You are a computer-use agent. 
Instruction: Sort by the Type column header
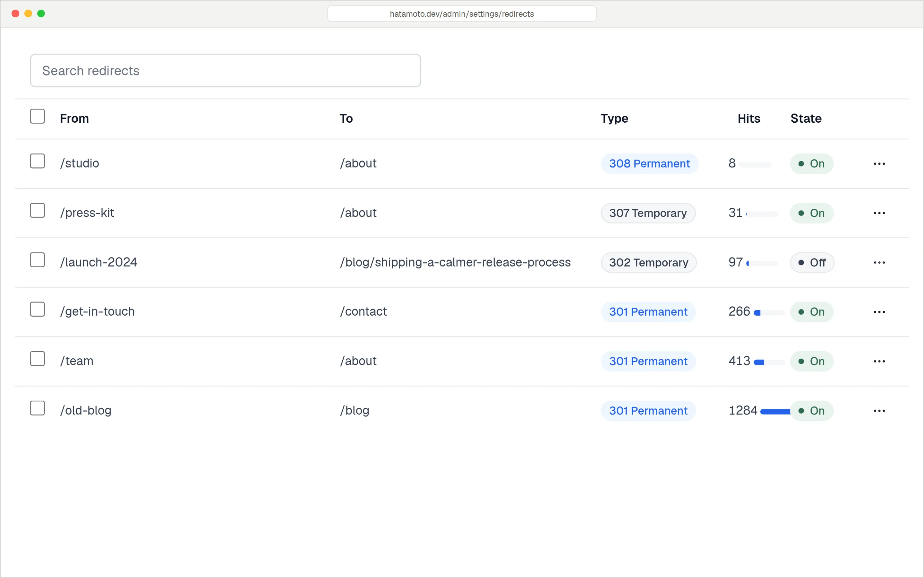pos(614,118)
